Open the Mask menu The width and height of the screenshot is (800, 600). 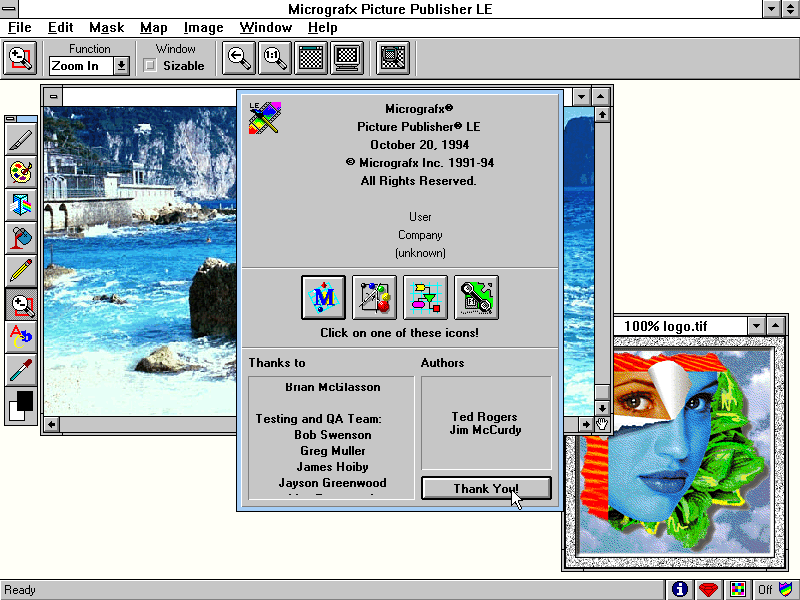point(106,28)
